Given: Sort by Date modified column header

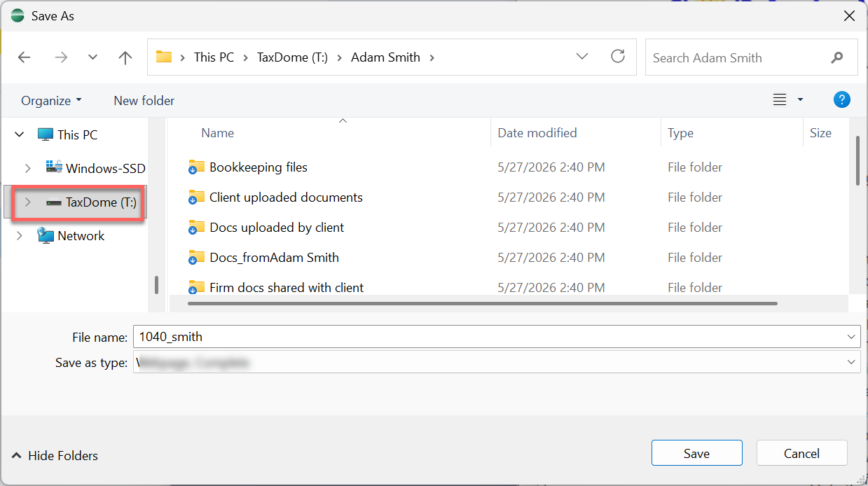Looking at the screenshot, I should tap(537, 133).
